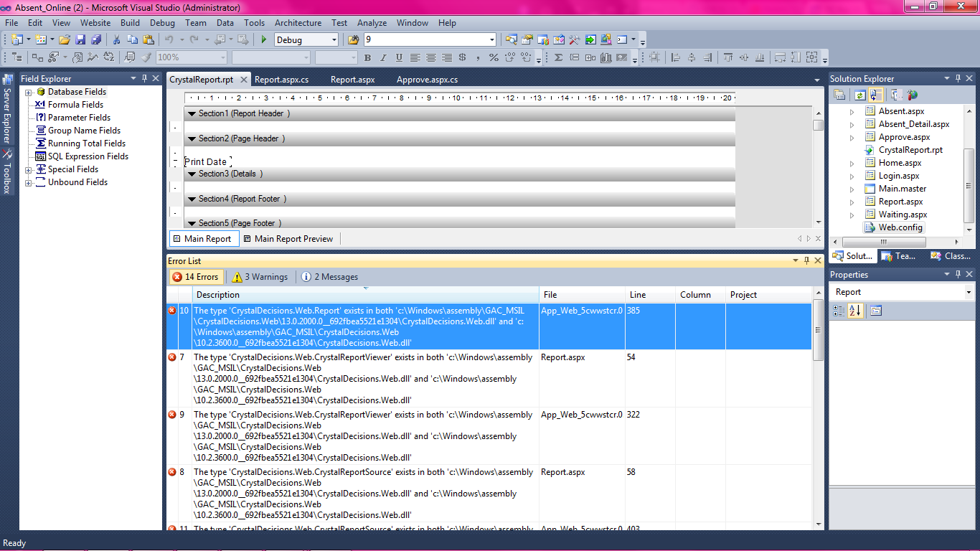Open the Class View tab

point(951,256)
